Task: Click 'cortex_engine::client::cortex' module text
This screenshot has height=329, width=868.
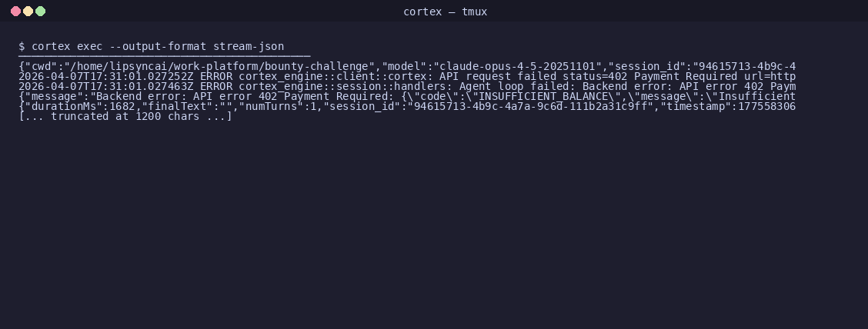Action: [x=333, y=76]
